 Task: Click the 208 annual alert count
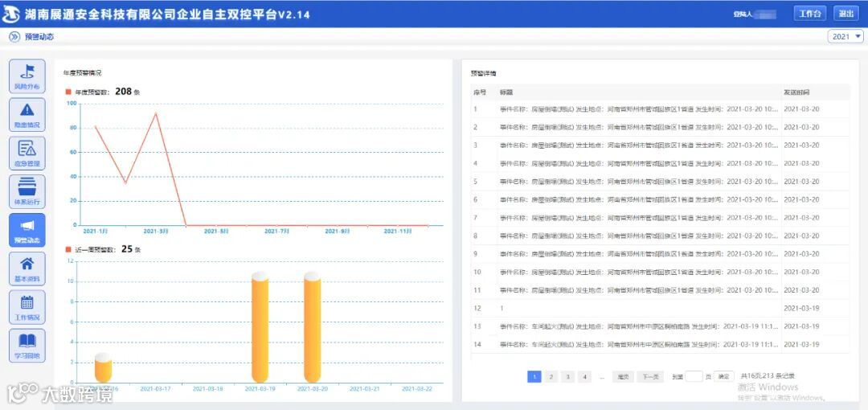[123, 92]
